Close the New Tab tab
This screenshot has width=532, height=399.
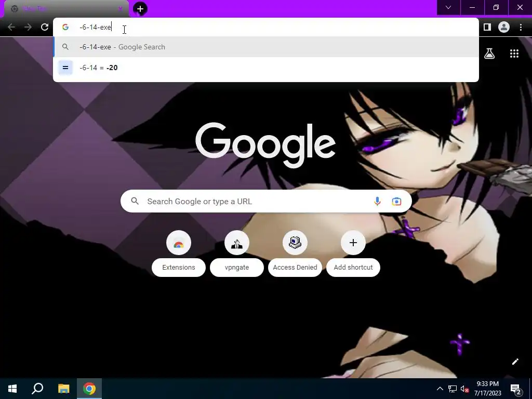coord(120,9)
